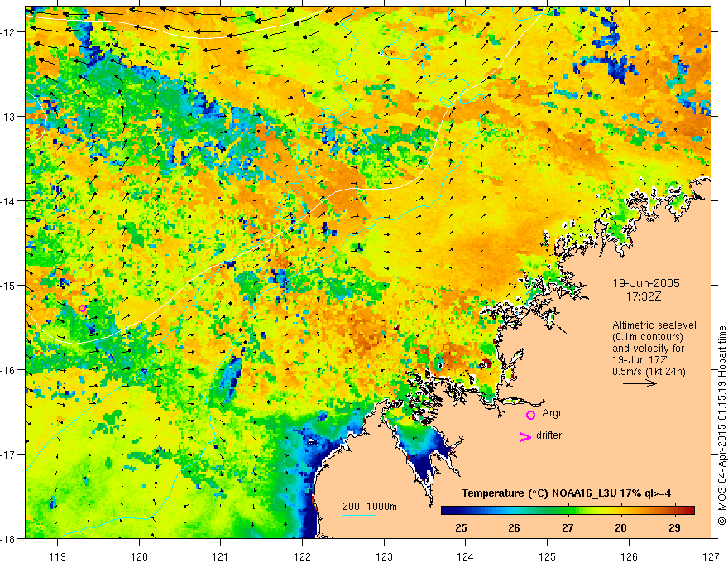Screen dimensions: 728x563
Task: Click longitude axis label 126
Action: 629,556
